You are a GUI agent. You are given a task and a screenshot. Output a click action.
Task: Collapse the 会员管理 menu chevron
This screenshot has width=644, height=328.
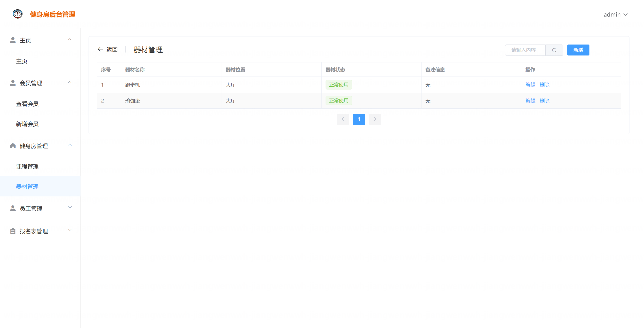pos(70,82)
